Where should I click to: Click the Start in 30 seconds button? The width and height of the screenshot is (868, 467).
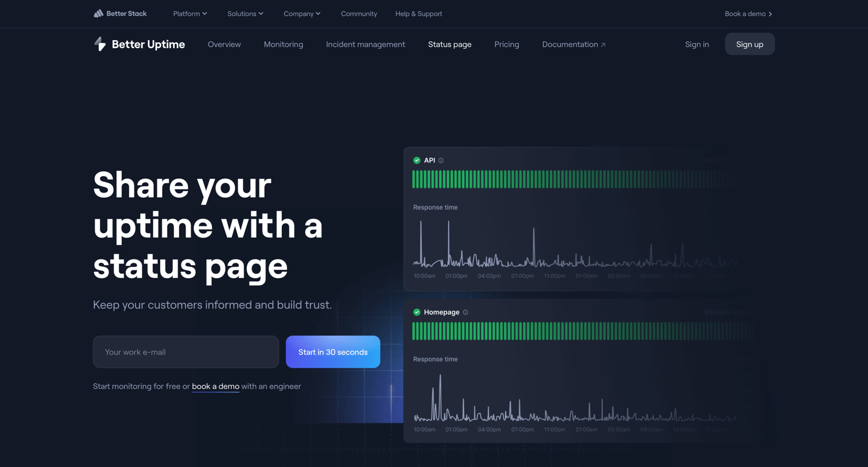[x=332, y=352]
